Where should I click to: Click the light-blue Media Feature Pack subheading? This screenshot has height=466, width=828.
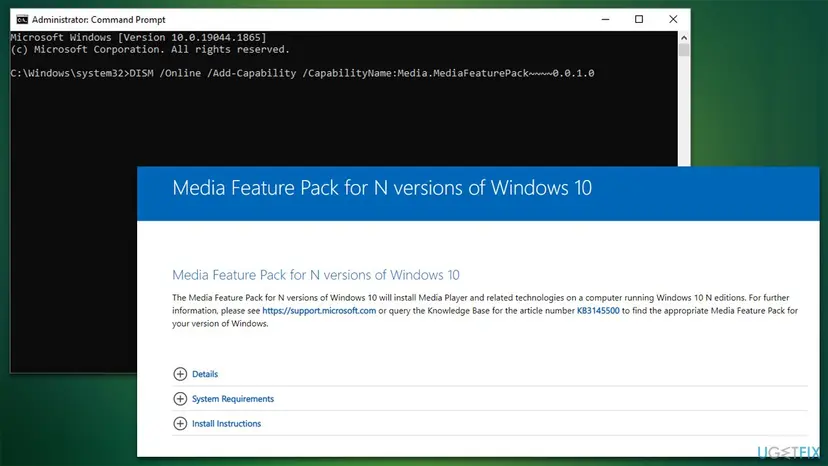316,275
